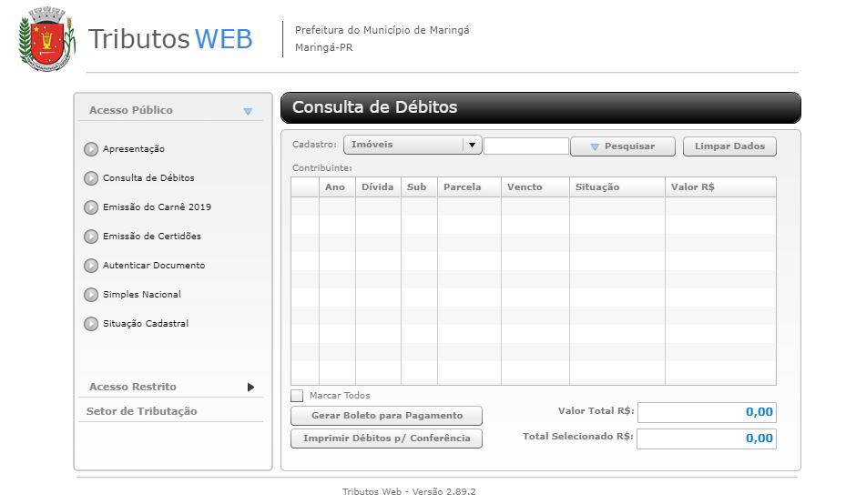Click the Maringá coat of arms logo
Image resolution: width=856 pixels, height=504 pixels.
[x=46, y=39]
